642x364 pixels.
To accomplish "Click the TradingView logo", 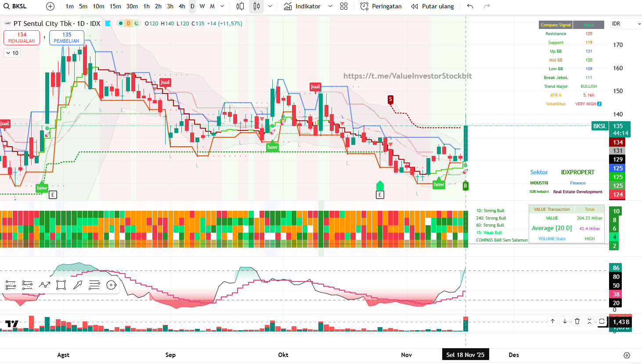I will [x=12, y=324].
